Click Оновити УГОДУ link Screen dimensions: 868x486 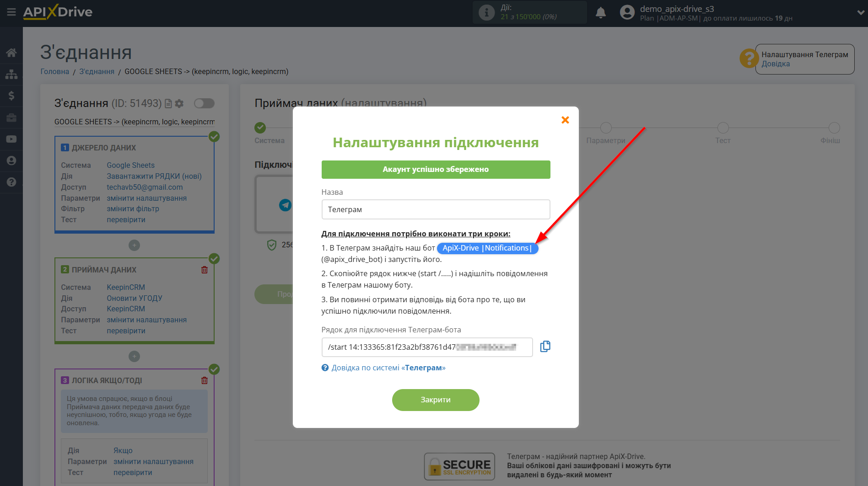(135, 298)
